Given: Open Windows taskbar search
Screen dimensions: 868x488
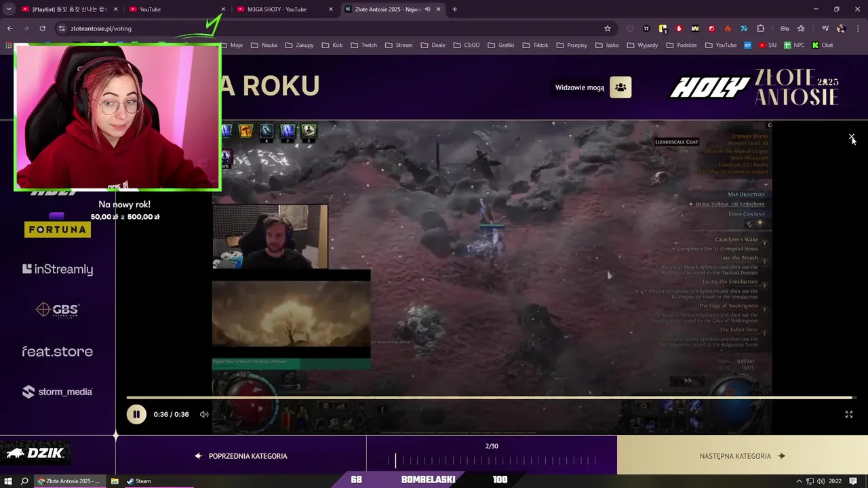Looking at the screenshot, I should click(24, 481).
